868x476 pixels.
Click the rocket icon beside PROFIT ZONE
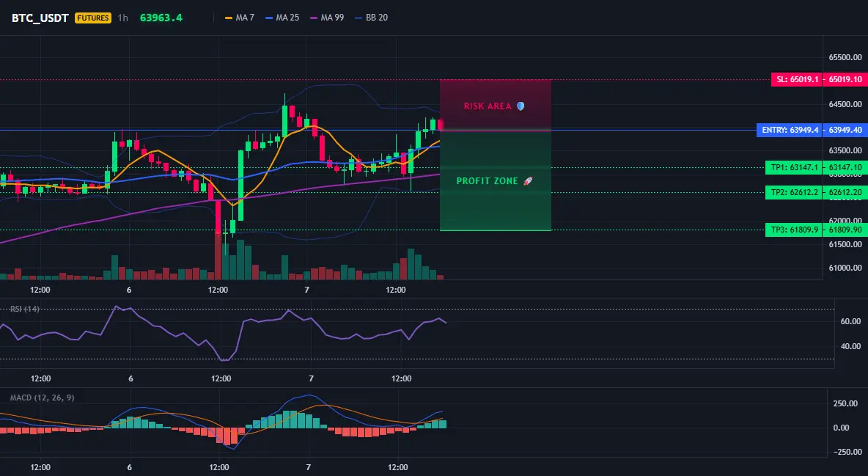point(528,181)
